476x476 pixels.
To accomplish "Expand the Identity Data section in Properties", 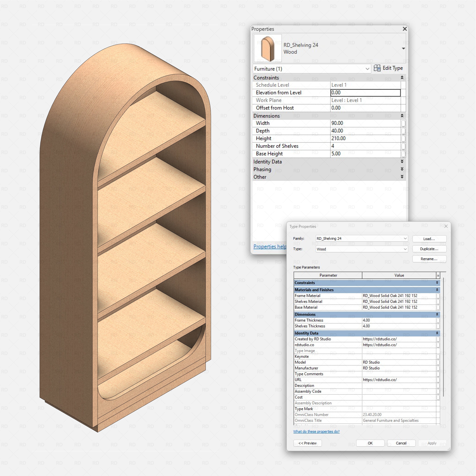I will [x=402, y=162].
